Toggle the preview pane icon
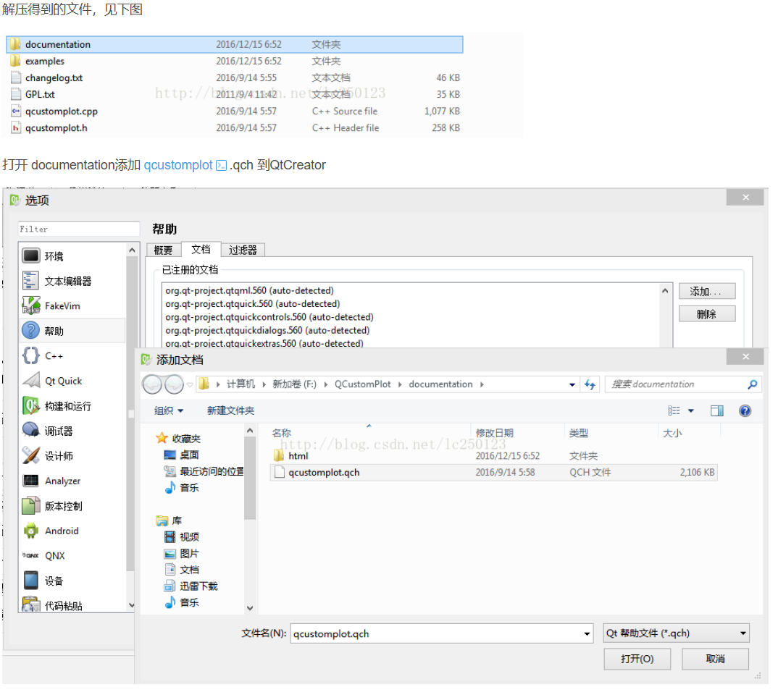Viewport: 778px width, 700px height. tap(717, 410)
